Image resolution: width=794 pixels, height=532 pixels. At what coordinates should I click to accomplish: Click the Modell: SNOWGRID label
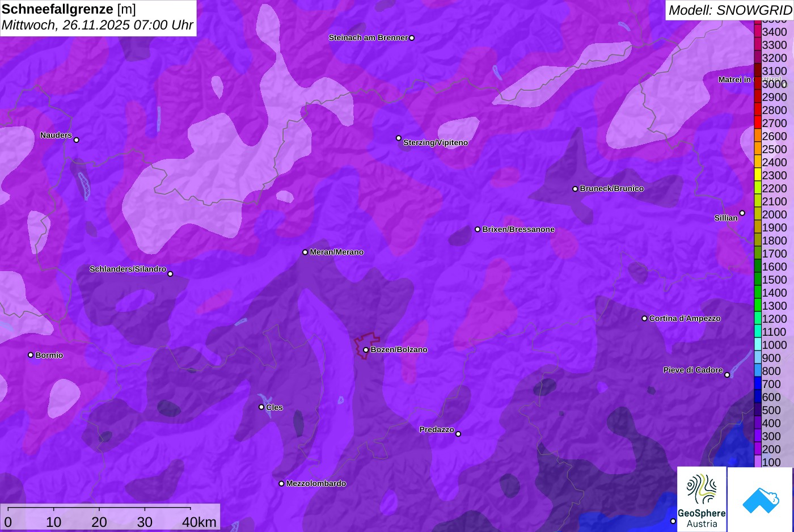click(730, 10)
